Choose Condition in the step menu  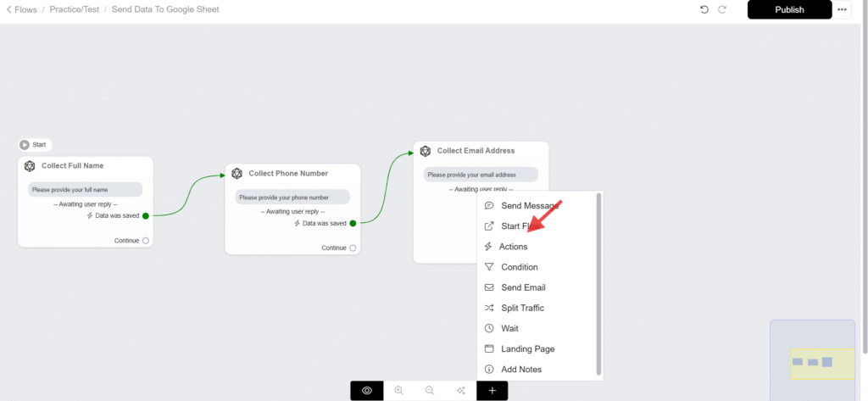click(519, 267)
